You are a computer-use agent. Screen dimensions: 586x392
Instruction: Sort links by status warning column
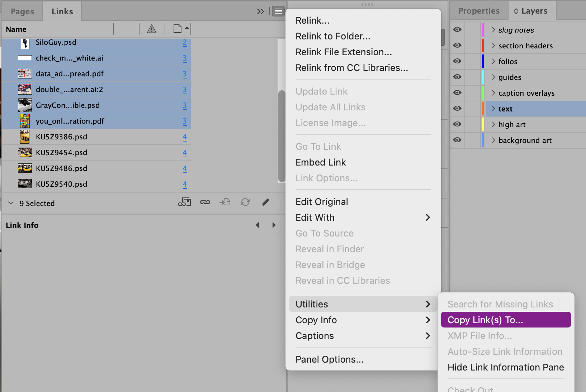tap(152, 29)
